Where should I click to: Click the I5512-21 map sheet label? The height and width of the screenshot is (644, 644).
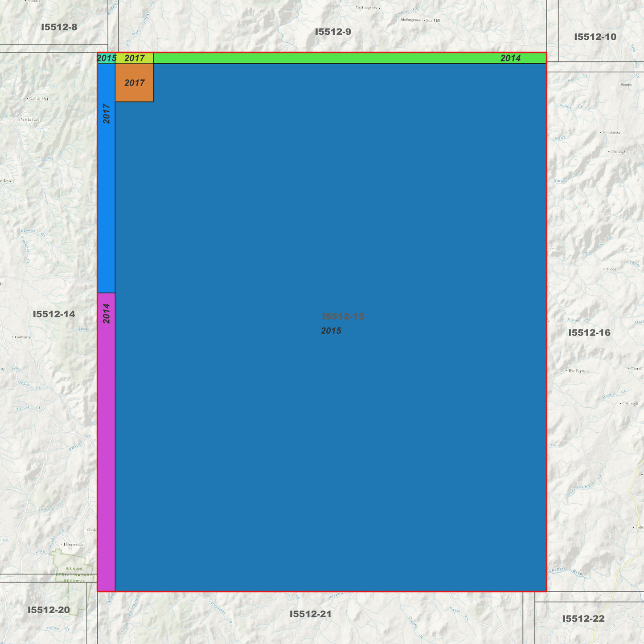coord(311,614)
